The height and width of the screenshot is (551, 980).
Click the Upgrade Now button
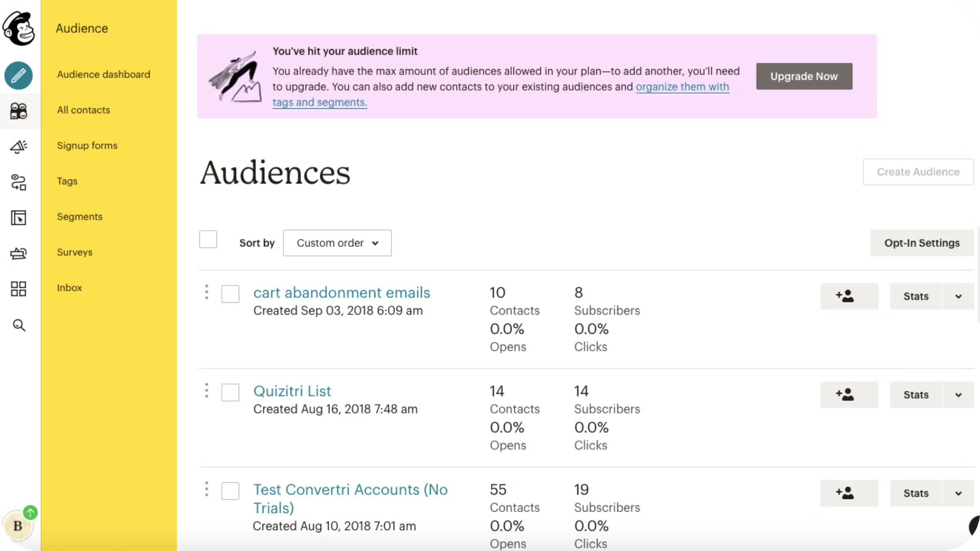pos(804,76)
